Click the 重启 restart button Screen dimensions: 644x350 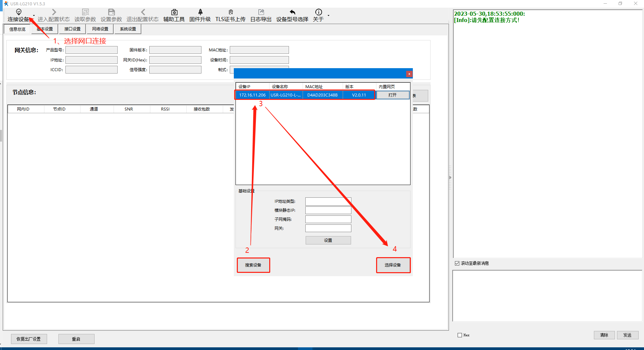(76, 339)
